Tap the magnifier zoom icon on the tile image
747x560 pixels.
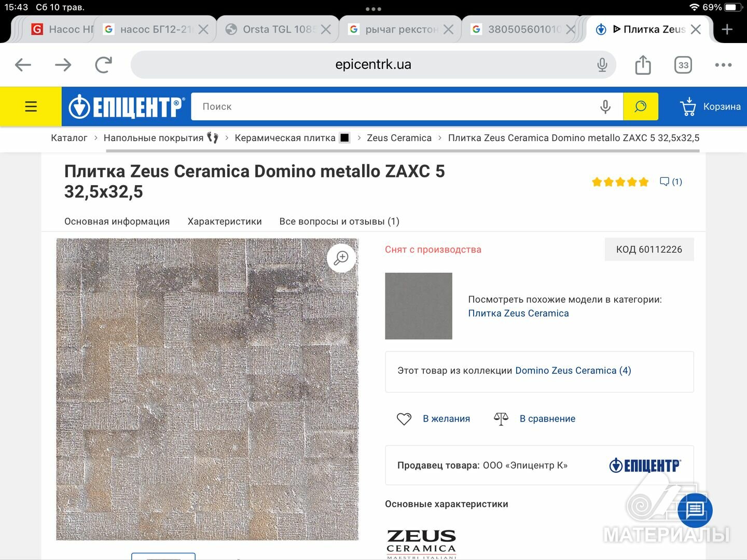point(341,258)
